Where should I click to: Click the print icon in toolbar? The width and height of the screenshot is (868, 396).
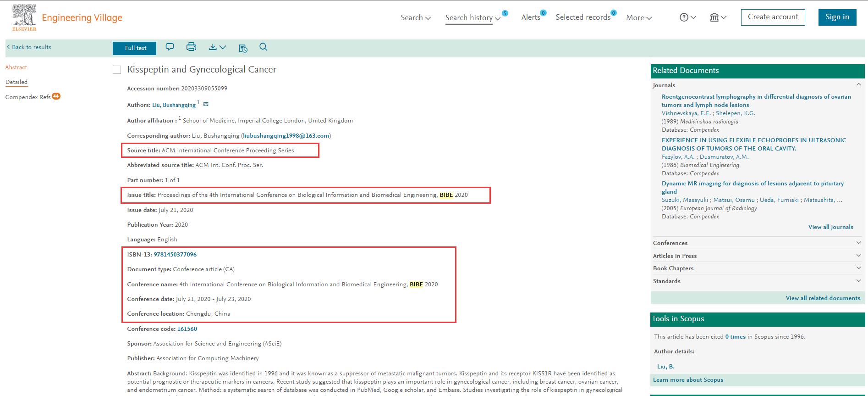[x=191, y=47]
